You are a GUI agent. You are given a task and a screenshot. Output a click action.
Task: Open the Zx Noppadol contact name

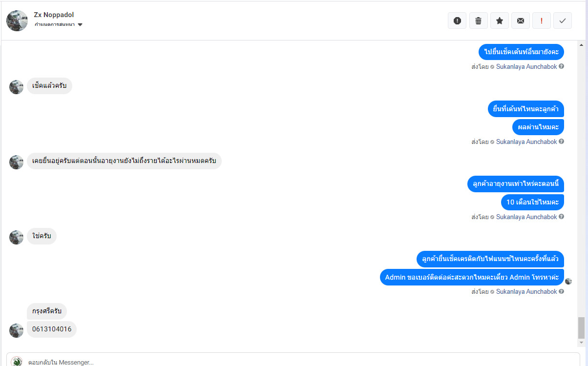(x=54, y=15)
